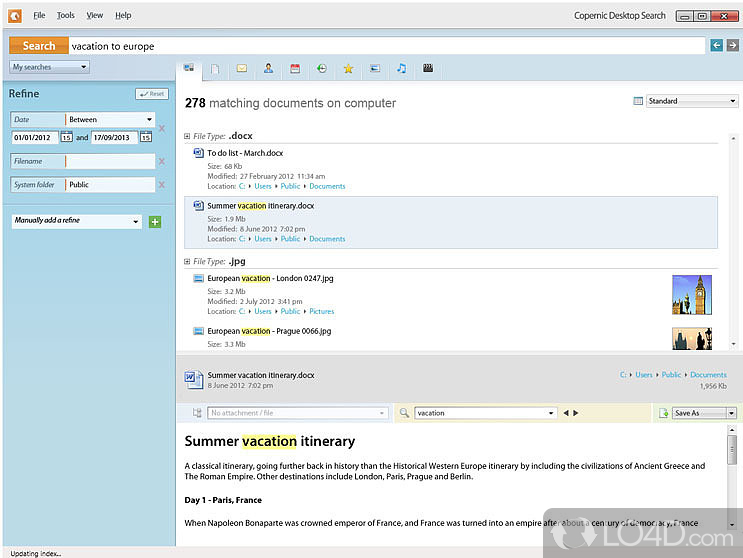Open the Manually add a refine dropdown

click(x=76, y=221)
